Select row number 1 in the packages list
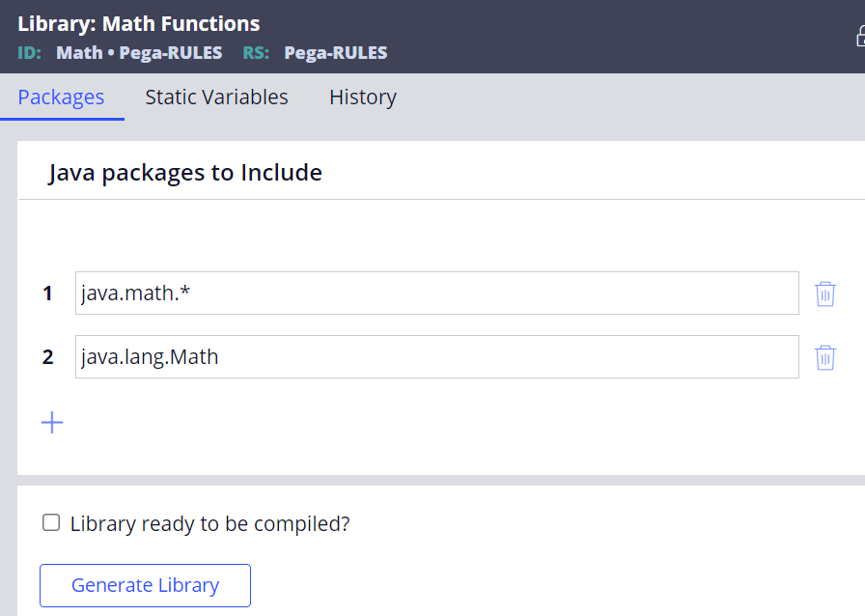The width and height of the screenshot is (865, 616). click(x=48, y=294)
